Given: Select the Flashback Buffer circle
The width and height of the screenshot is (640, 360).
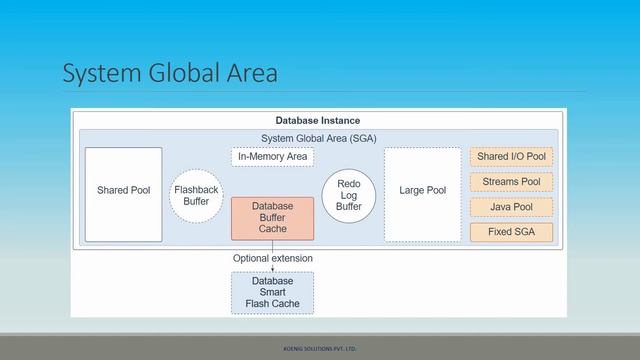Looking at the screenshot, I should pos(196,196).
